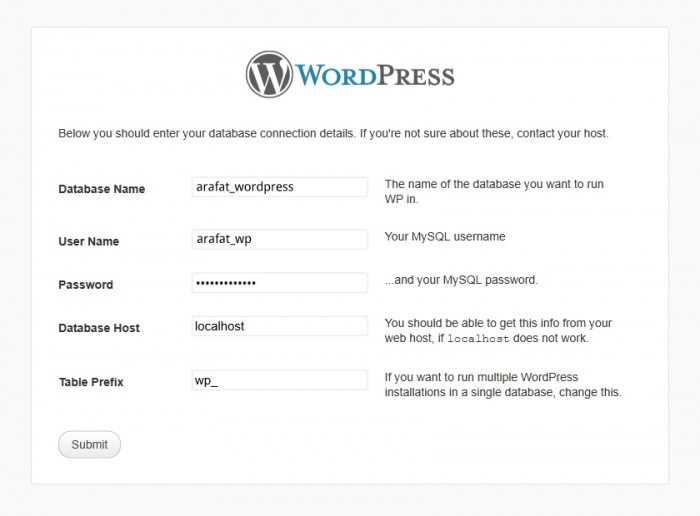Click the Database Host field
This screenshot has height=516, width=700.
click(280, 326)
